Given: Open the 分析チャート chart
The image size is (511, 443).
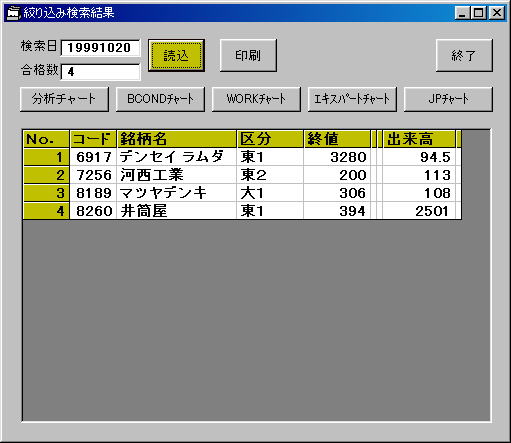Looking at the screenshot, I should click(64, 99).
